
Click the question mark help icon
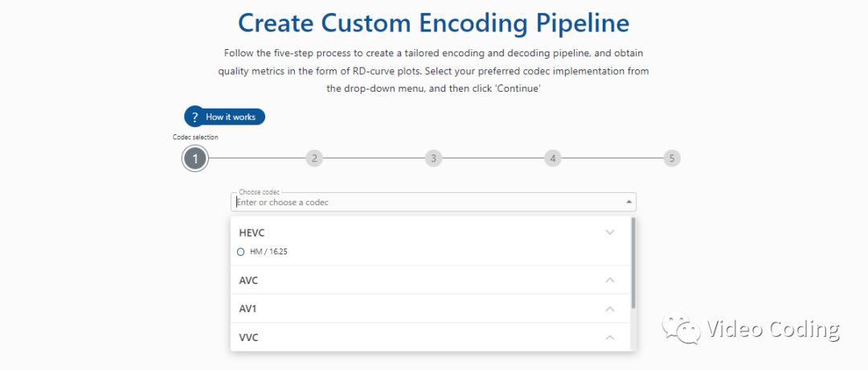(x=195, y=117)
